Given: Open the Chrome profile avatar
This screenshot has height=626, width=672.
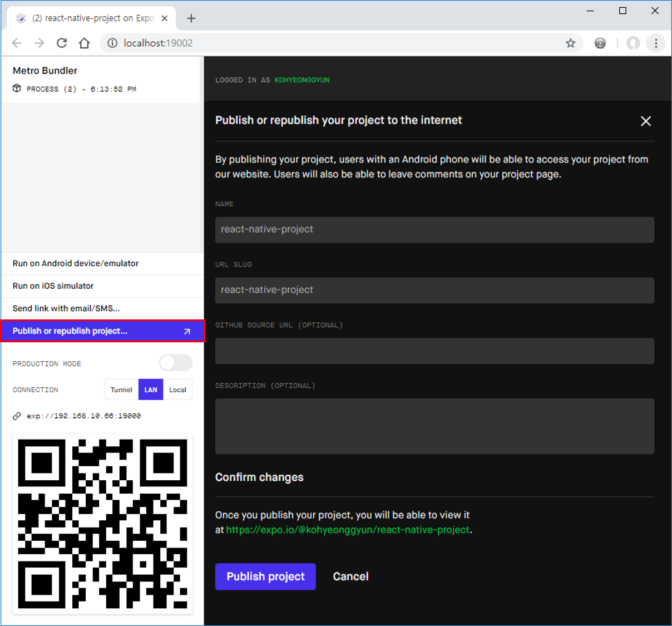Looking at the screenshot, I should [x=633, y=43].
